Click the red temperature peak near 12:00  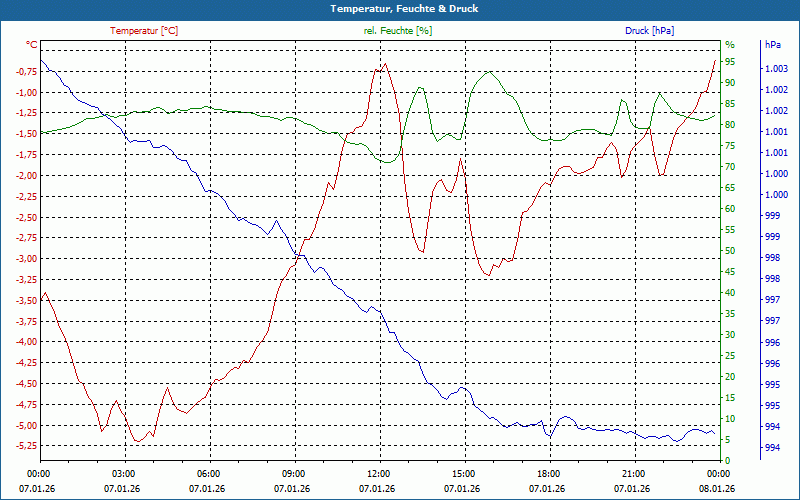(385, 64)
